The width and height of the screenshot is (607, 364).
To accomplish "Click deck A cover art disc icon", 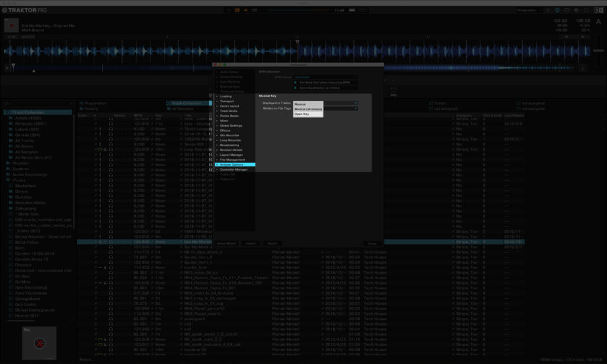I will [11, 25].
